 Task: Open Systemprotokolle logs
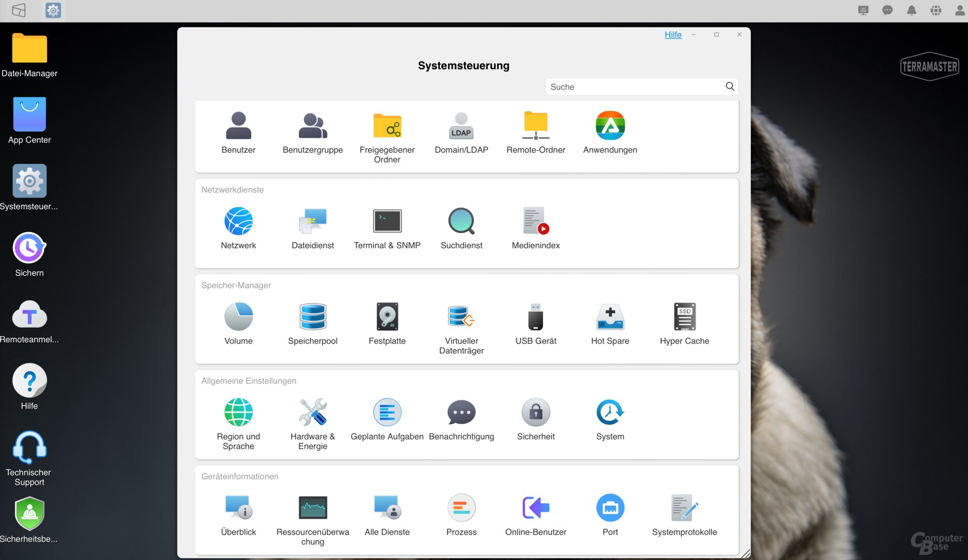684,508
